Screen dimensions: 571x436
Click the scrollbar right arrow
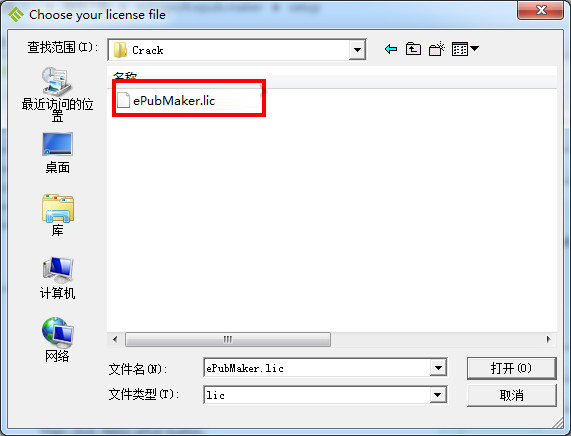tap(549, 339)
